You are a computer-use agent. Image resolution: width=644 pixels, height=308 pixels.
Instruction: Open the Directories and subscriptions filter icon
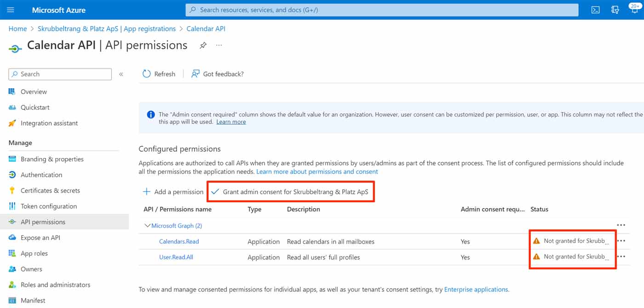coord(615,10)
